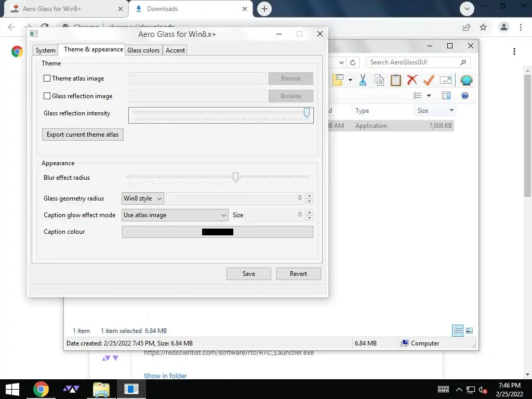Switch Explorer to large icons view status bar icon
Image resolution: width=532 pixels, height=399 pixels.
click(x=469, y=330)
